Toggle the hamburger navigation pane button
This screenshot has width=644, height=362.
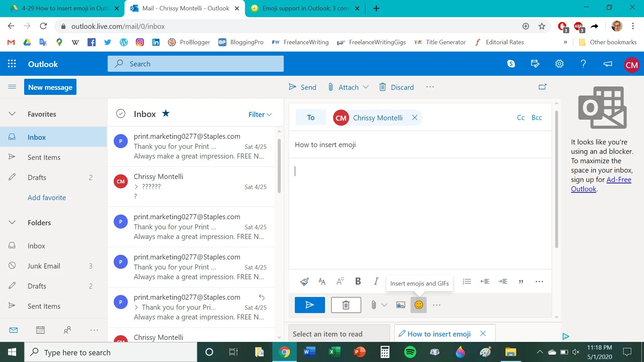(x=12, y=87)
